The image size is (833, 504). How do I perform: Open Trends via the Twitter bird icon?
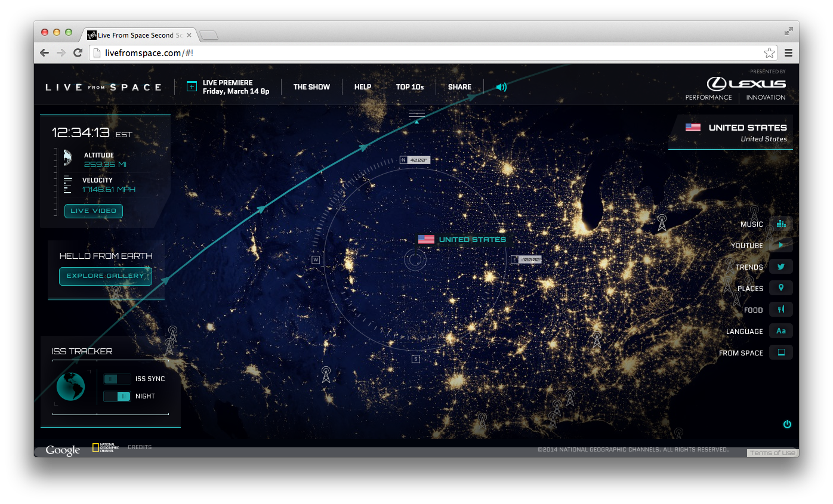(781, 267)
